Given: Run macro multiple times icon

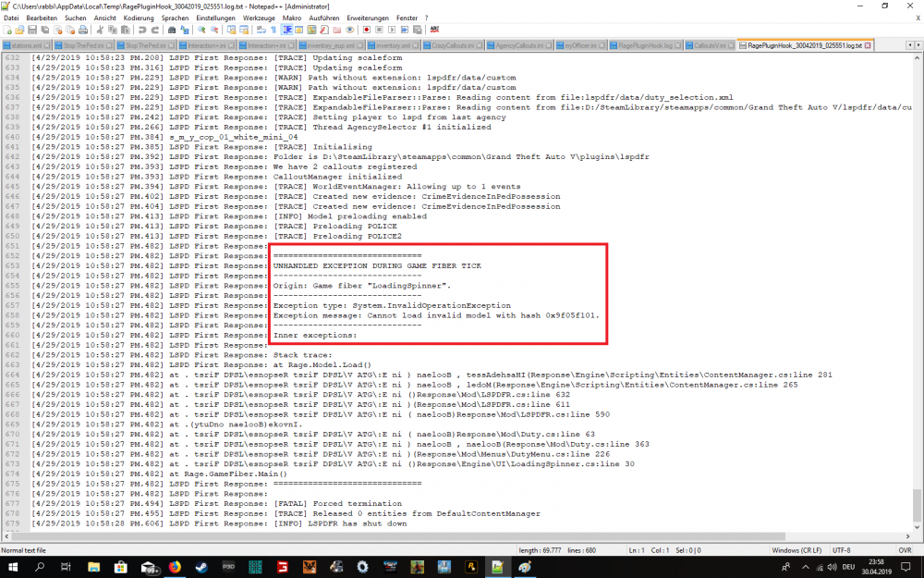Looking at the screenshot, I should [405, 30].
